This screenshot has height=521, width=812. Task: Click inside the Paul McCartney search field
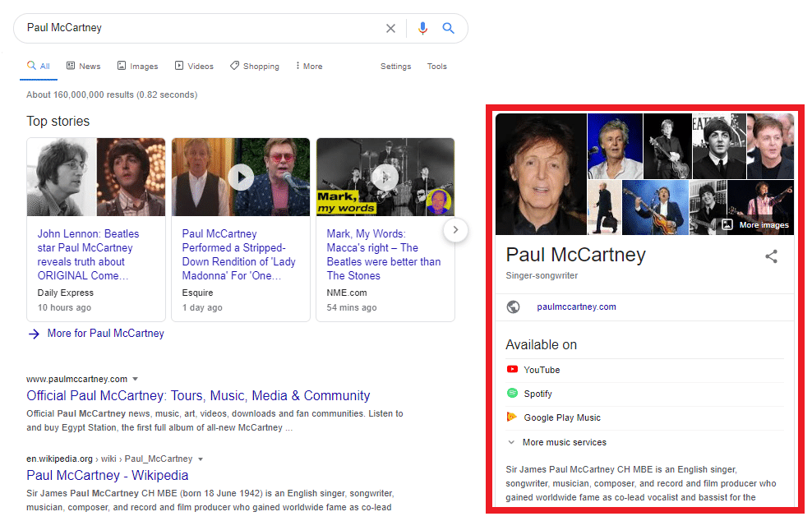(197, 28)
